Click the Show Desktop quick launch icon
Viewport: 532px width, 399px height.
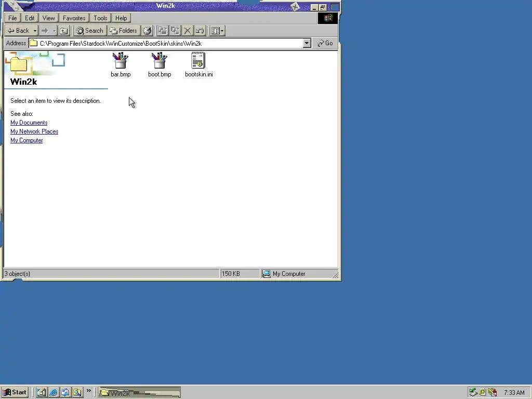pyautogui.click(x=42, y=392)
